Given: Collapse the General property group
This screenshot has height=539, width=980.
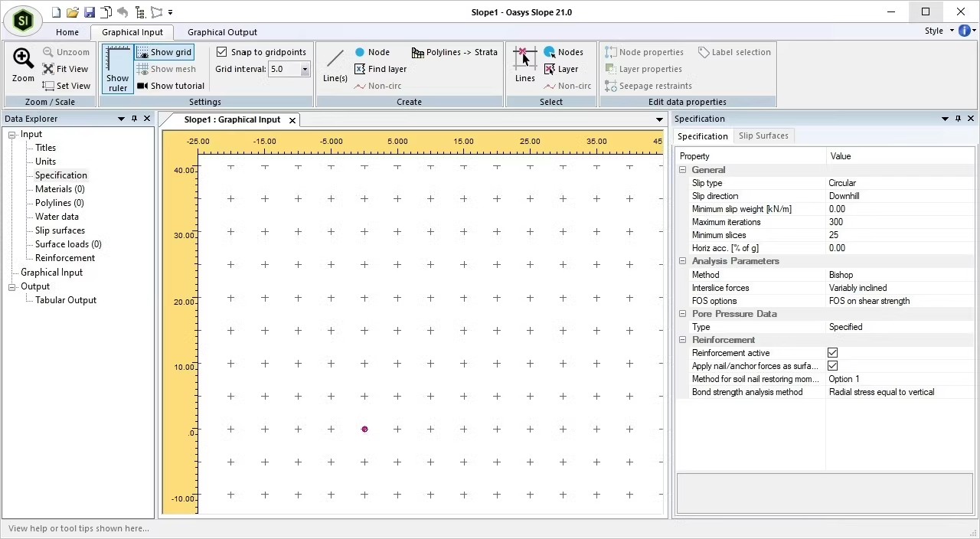Looking at the screenshot, I should [x=682, y=170].
